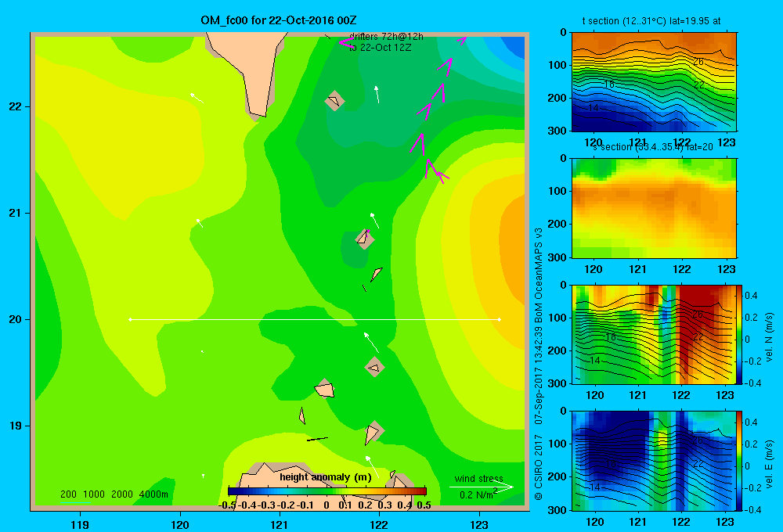The height and width of the screenshot is (532, 783).
Task: Click the wind stress reference arrow
Action: pyautogui.click(x=482, y=487)
